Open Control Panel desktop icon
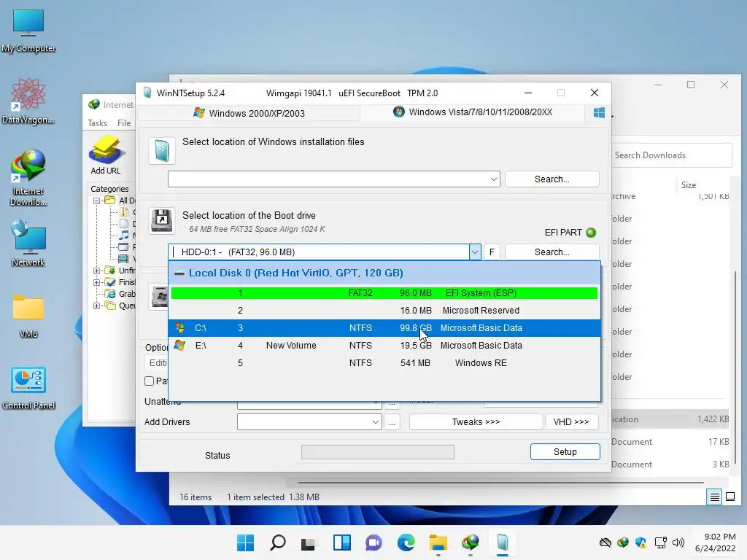The height and width of the screenshot is (560, 747). (x=28, y=388)
